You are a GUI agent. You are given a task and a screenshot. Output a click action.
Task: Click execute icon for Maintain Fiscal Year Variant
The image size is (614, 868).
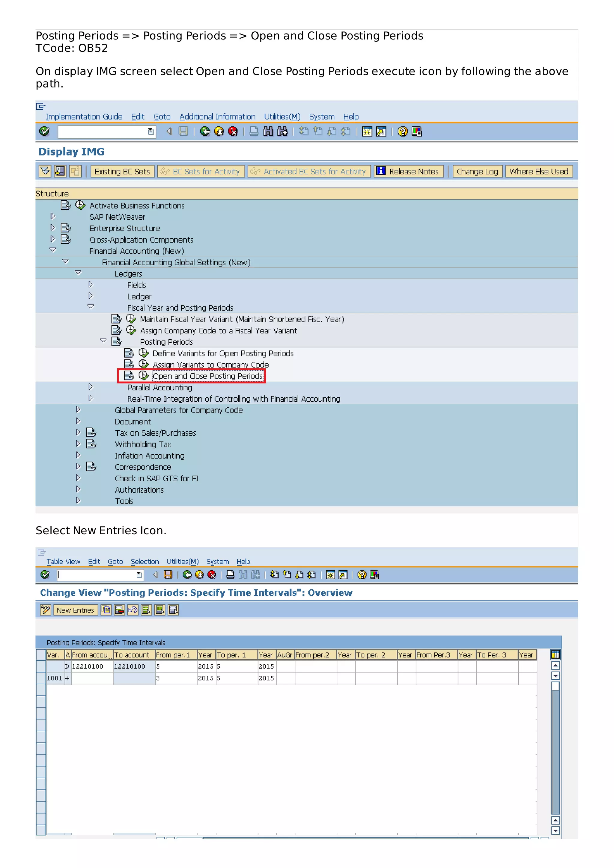[131, 319]
